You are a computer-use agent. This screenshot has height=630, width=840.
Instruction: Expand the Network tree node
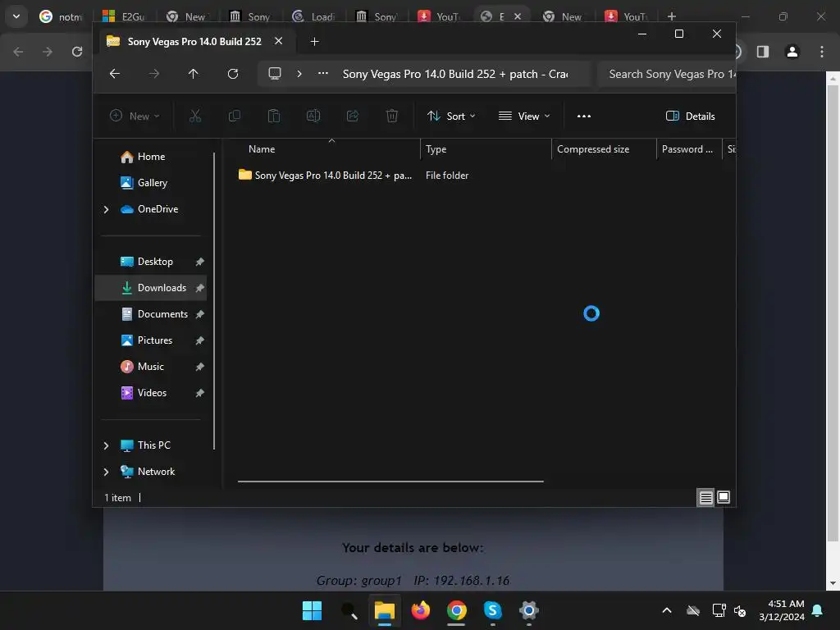pos(106,472)
